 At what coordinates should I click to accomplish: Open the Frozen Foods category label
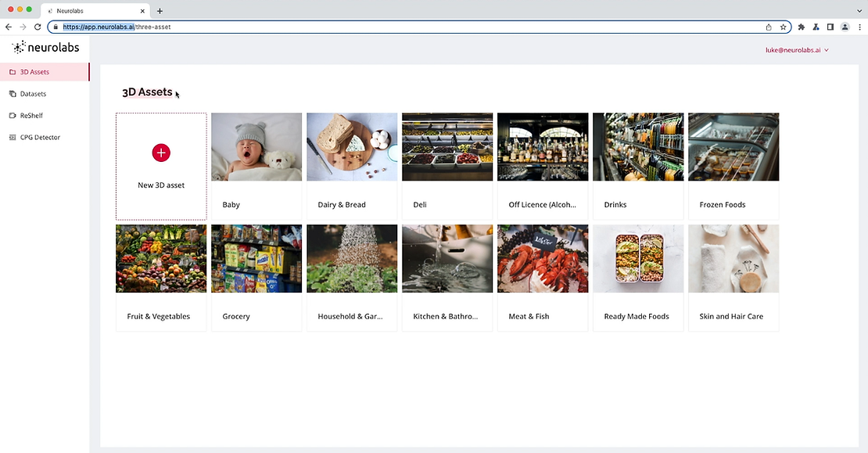point(723,204)
